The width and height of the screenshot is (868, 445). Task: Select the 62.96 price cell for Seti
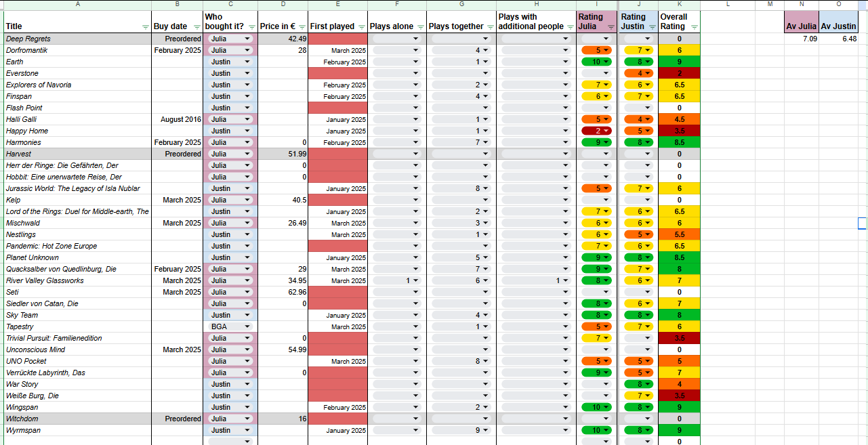[283, 292]
